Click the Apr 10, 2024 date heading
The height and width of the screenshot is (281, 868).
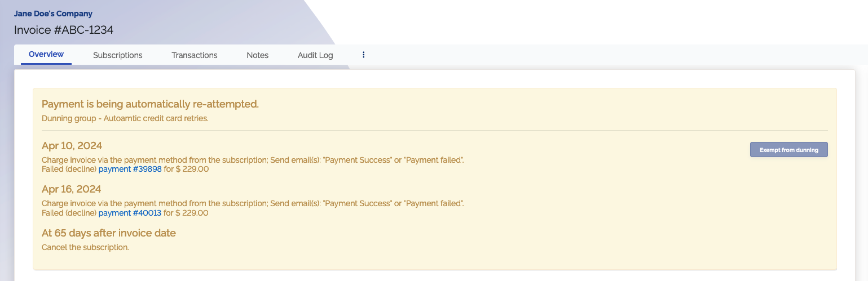72,146
